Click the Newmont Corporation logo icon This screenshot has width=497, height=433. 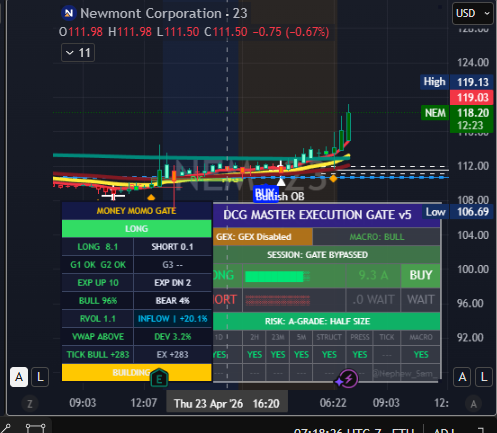pos(69,13)
